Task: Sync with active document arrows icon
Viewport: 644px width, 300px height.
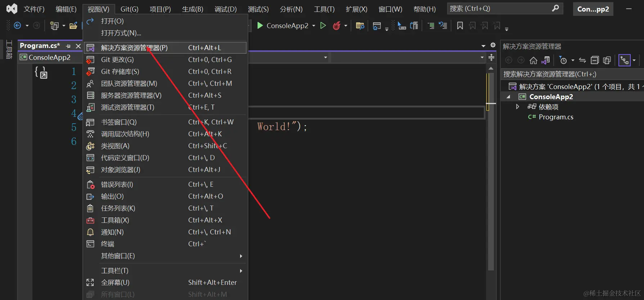Action: [x=582, y=60]
